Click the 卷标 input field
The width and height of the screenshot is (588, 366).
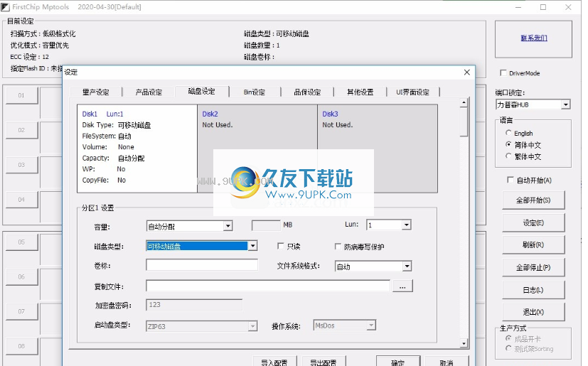click(x=202, y=265)
